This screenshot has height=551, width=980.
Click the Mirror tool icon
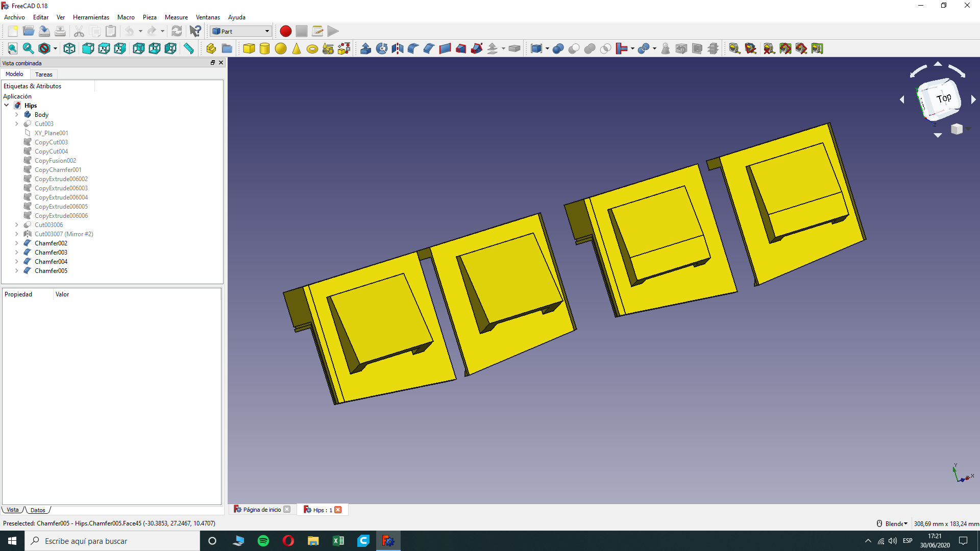click(397, 48)
